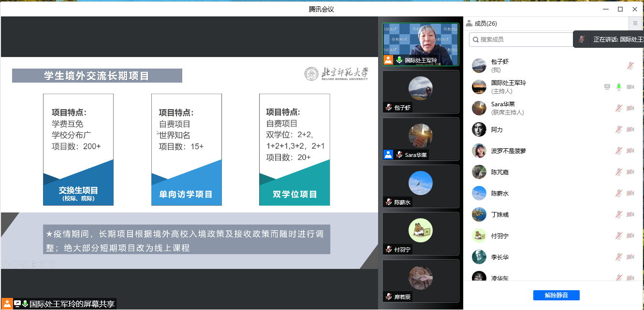This screenshot has height=310, width=644.
Task: Click camera icon next to 国际处王军玲 in list
Action: [630, 87]
